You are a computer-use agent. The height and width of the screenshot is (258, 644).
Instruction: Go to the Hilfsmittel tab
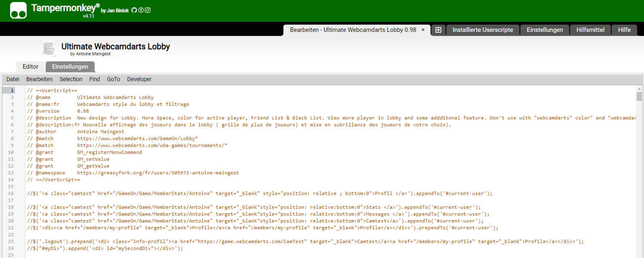(x=590, y=30)
